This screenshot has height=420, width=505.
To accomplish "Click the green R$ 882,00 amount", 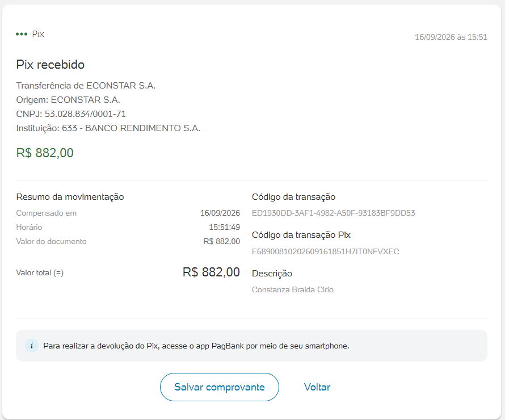I will click(45, 153).
